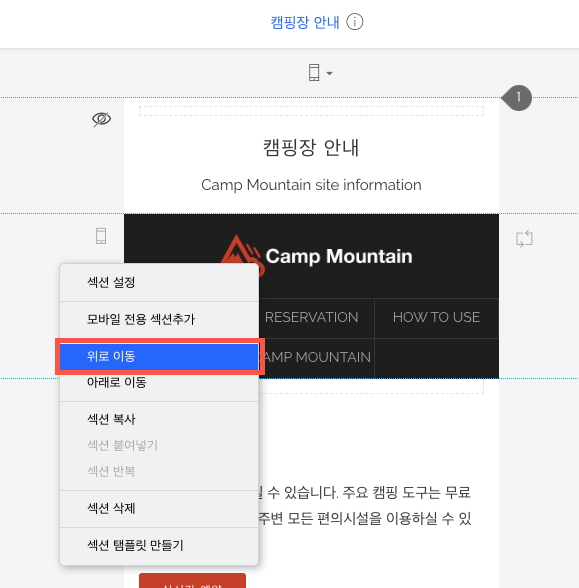Click the red button at the page bottom
The height and width of the screenshot is (588, 579).
click(x=192, y=580)
